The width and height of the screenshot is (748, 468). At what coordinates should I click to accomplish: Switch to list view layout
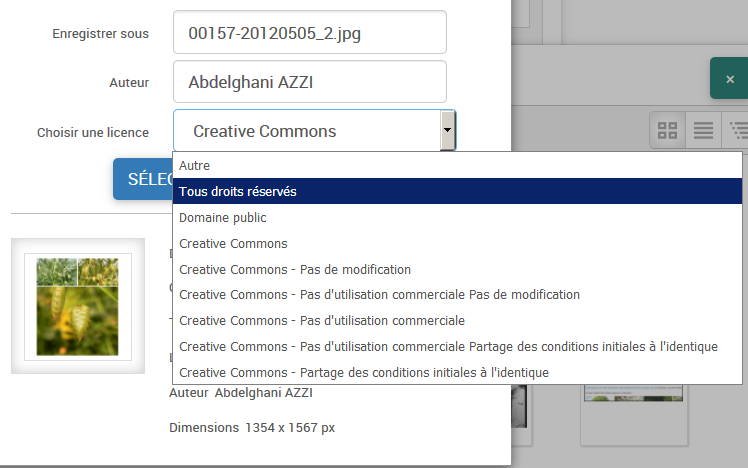pos(703,130)
